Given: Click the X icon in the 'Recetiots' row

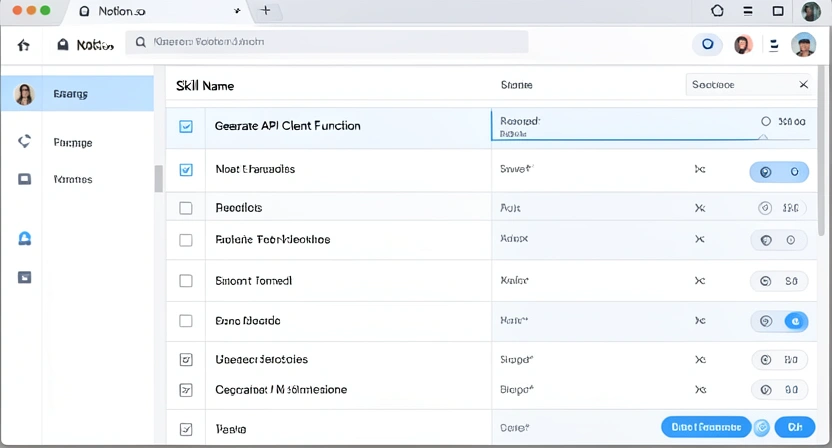Looking at the screenshot, I should [700, 208].
